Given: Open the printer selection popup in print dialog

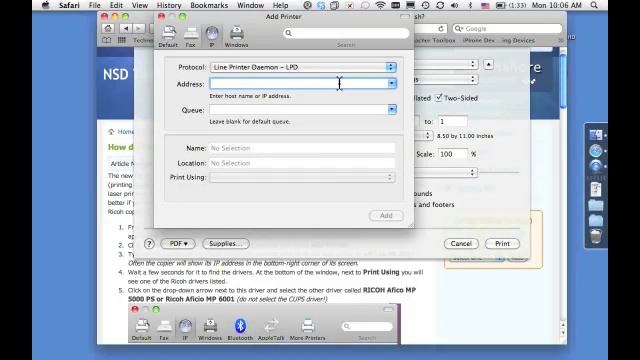Looking at the screenshot, I should [446, 64].
